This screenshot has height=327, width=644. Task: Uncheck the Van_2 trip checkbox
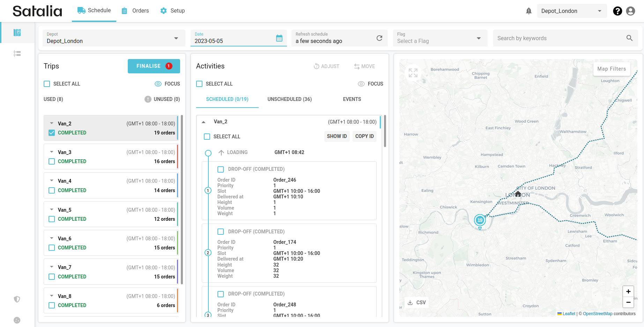(52, 133)
